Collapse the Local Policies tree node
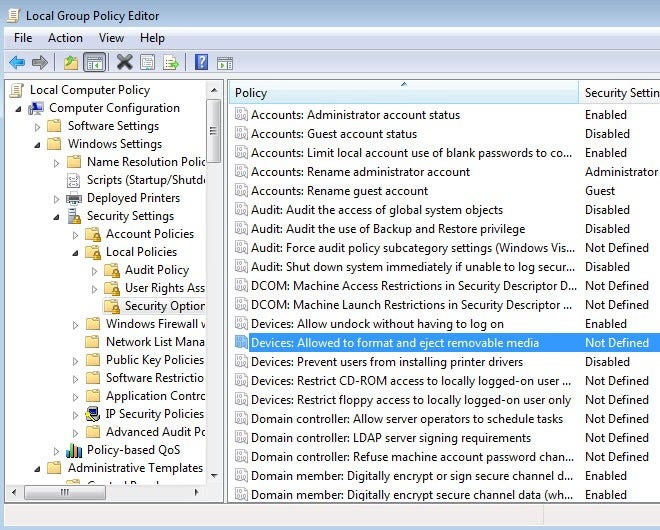The image size is (660, 530). pos(75,253)
